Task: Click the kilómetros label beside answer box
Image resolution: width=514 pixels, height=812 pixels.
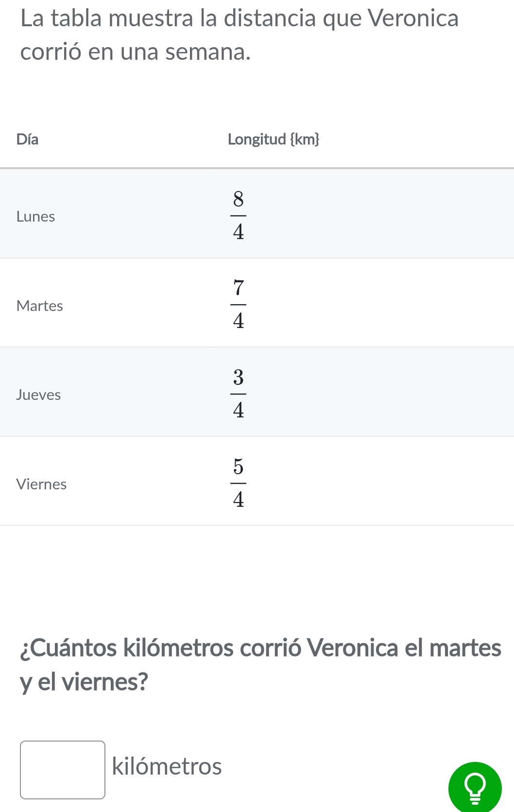Action: pos(167,766)
